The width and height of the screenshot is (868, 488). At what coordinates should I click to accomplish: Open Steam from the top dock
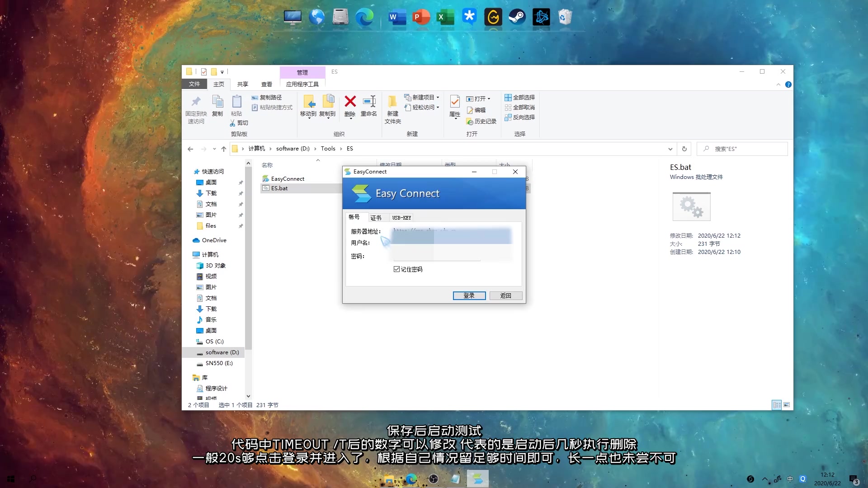coord(517,18)
